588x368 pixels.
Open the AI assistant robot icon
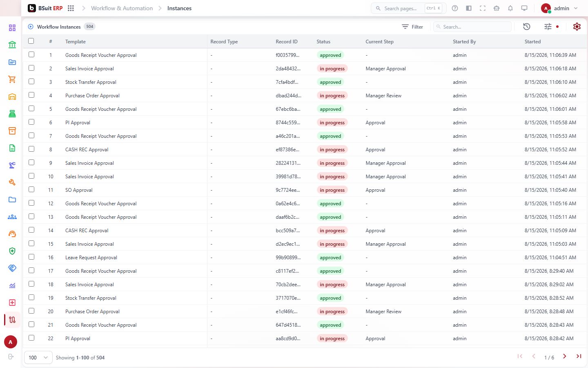tap(497, 8)
